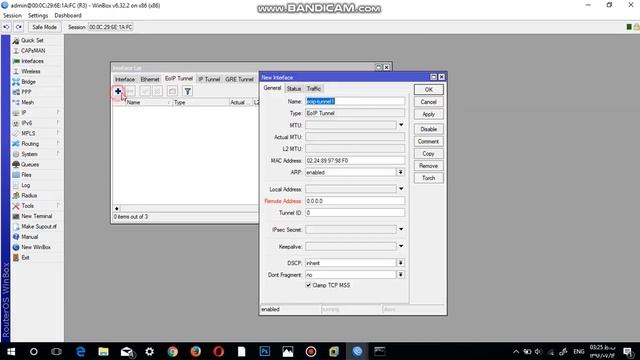Open the Dont Fragment dropdown
The width and height of the screenshot is (640, 360).
[x=400, y=275]
